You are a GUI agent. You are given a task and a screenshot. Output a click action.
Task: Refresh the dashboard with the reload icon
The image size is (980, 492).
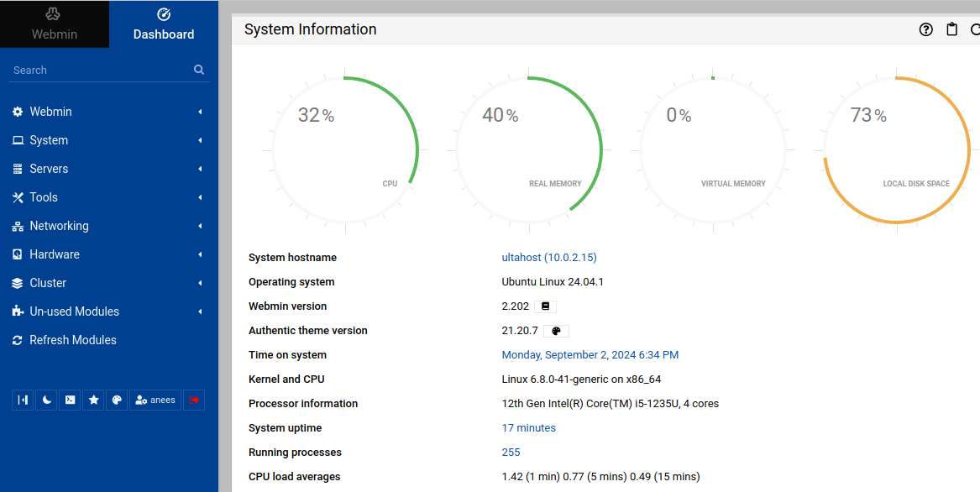pos(975,29)
